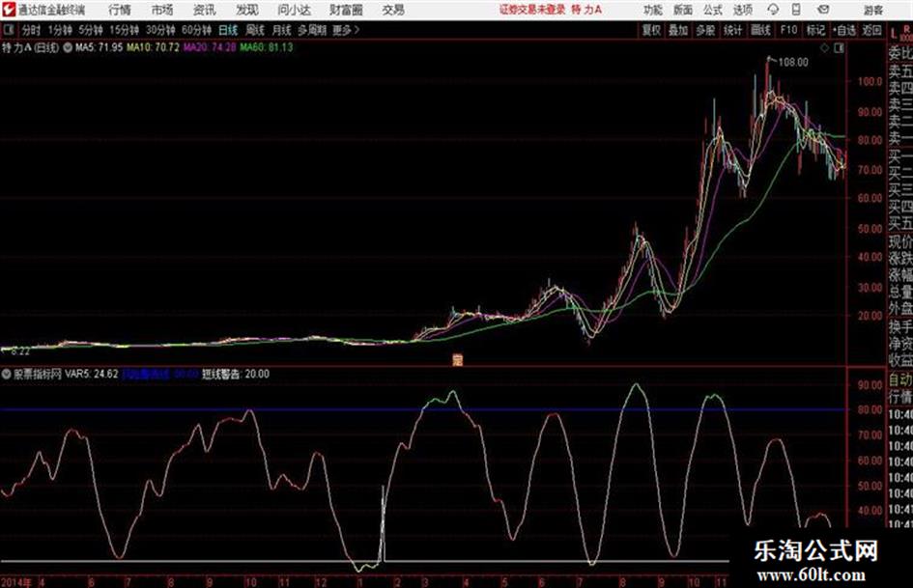Open the 问小达 menu
The width and height of the screenshot is (913, 588).
pos(294,10)
